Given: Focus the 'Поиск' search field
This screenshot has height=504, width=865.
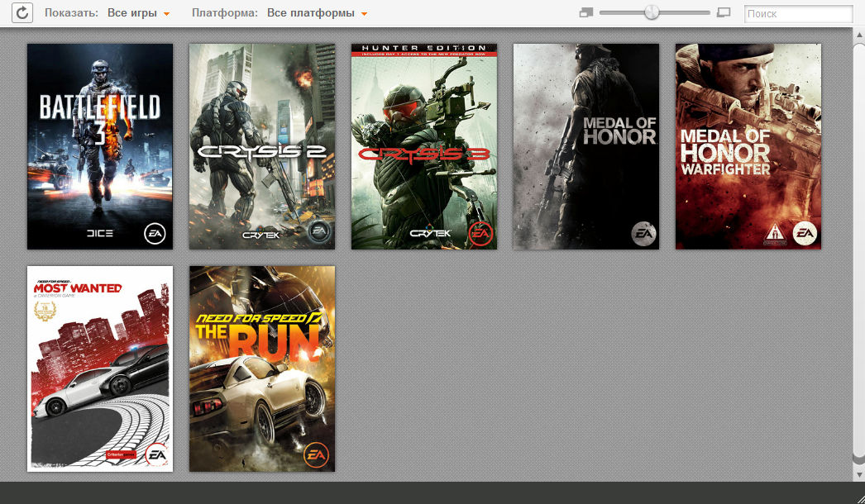Looking at the screenshot, I should (798, 14).
